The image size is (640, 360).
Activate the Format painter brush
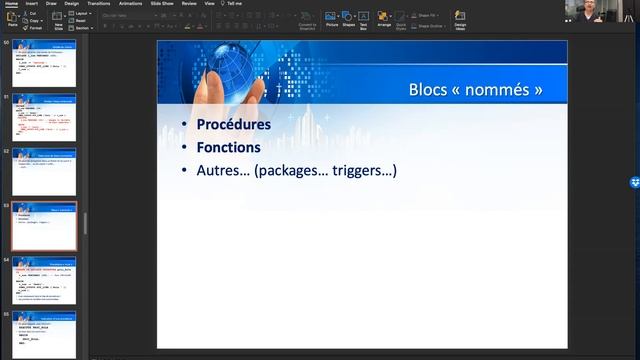click(25, 28)
